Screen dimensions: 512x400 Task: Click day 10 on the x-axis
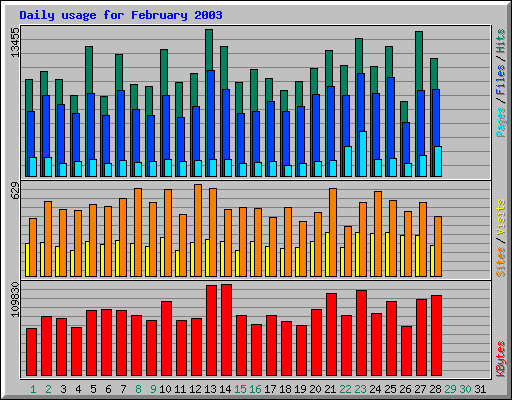(x=165, y=389)
